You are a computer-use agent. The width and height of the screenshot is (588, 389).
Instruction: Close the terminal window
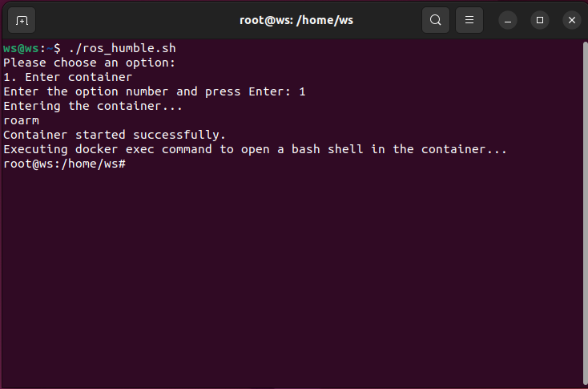point(571,20)
